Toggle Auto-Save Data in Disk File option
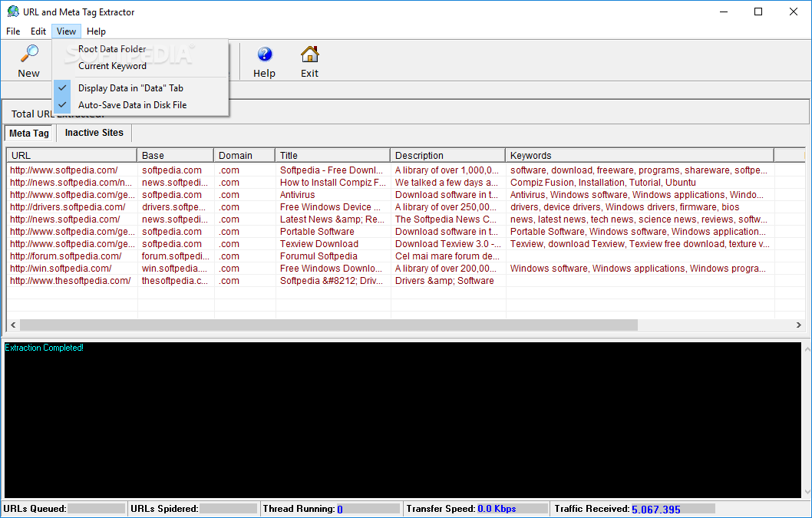 (141, 104)
